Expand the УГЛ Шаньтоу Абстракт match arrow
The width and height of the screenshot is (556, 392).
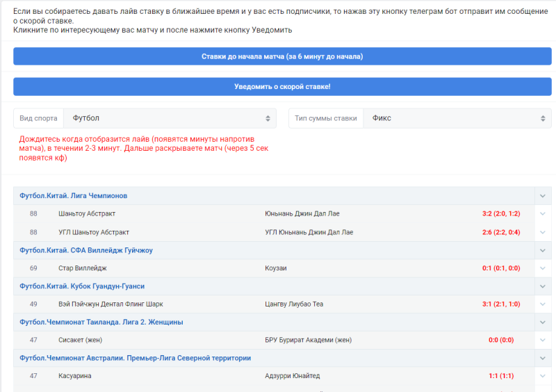point(543,232)
